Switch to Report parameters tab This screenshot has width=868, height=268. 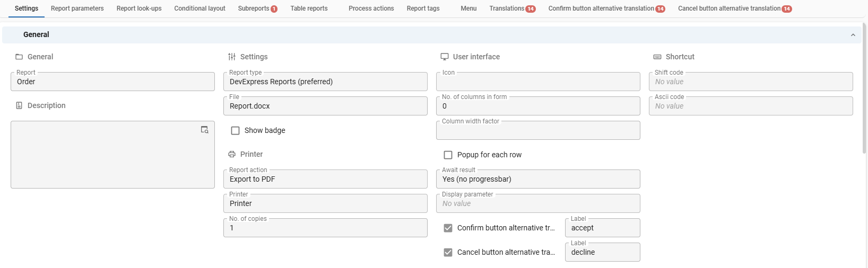(77, 8)
